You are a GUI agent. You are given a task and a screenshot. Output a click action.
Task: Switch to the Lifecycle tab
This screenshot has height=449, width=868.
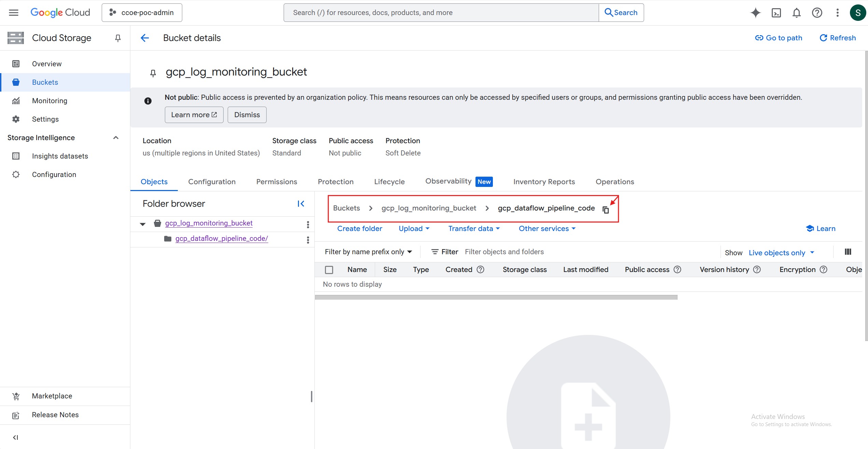pyautogui.click(x=389, y=182)
